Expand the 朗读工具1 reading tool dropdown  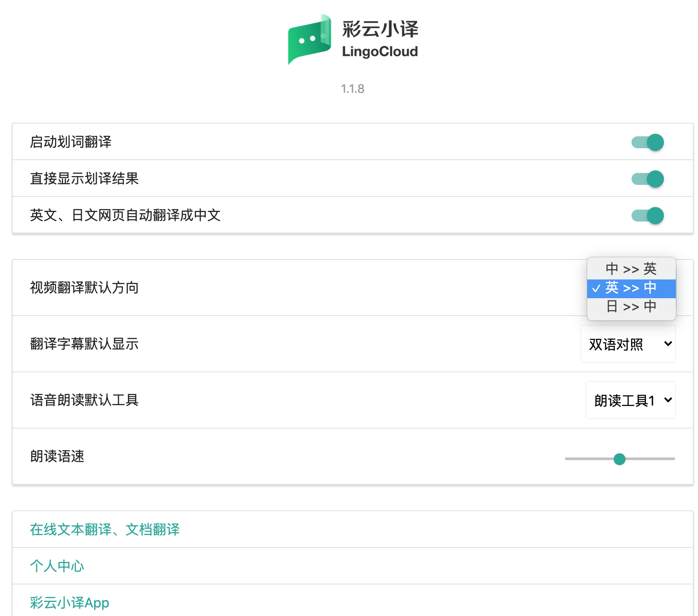coord(630,400)
